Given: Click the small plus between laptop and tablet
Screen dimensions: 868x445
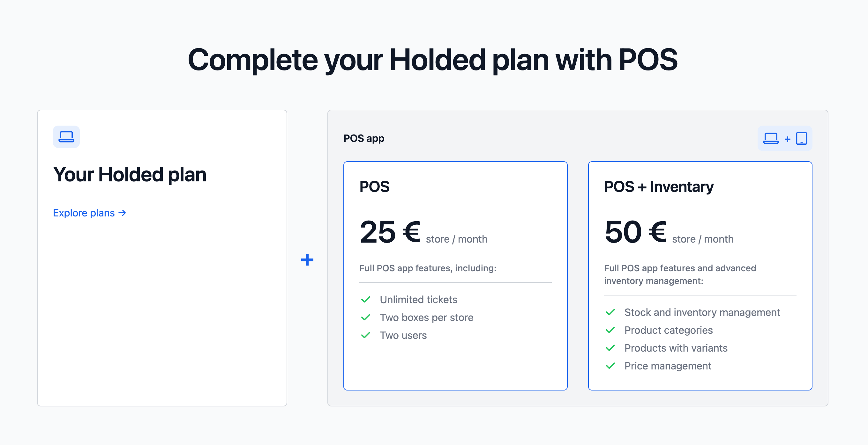Looking at the screenshot, I should pos(787,139).
